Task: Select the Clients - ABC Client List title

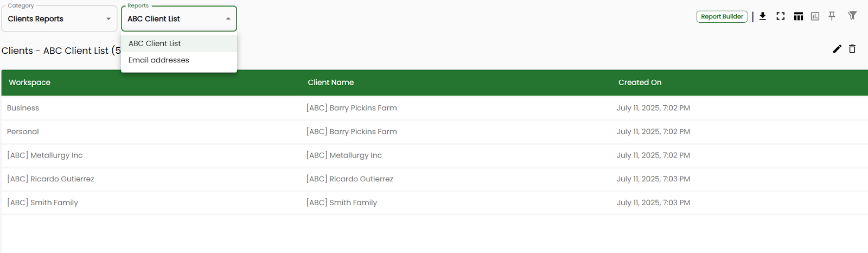Action: click(x=61, y=50)
